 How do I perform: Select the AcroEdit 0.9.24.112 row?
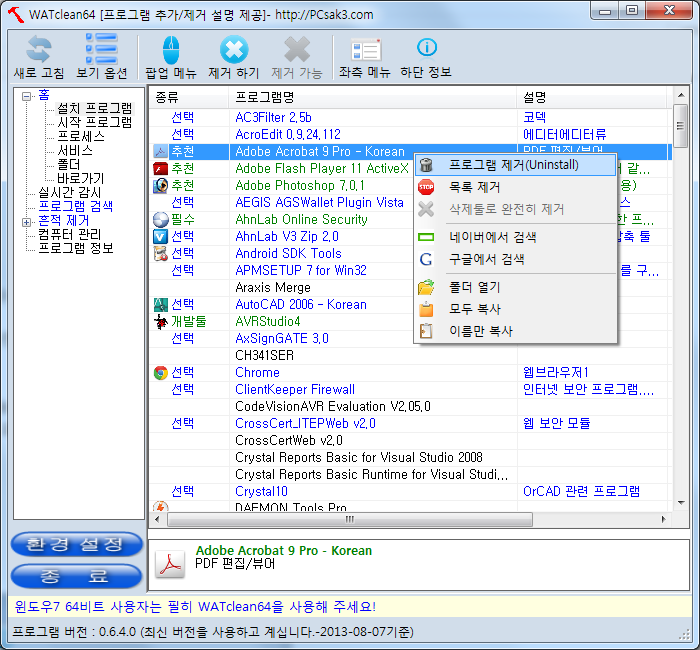point(410,134)
